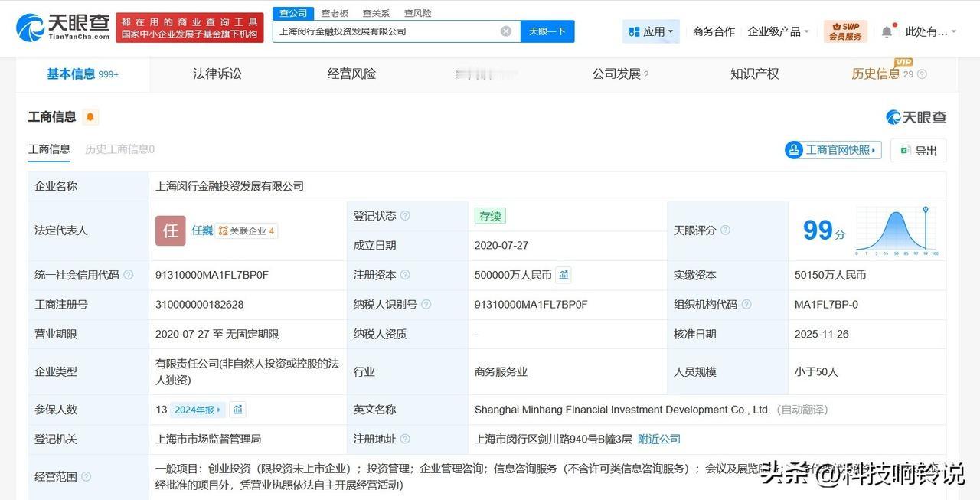
Task: Select the 查风险 search tab
Action: (418, 13)
